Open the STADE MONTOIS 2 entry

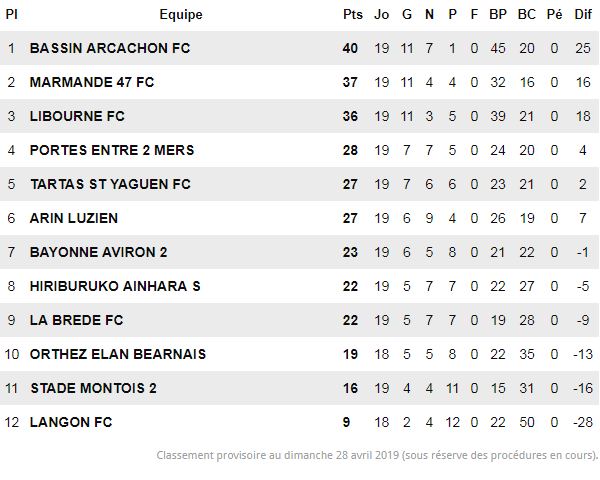[93, 389]
